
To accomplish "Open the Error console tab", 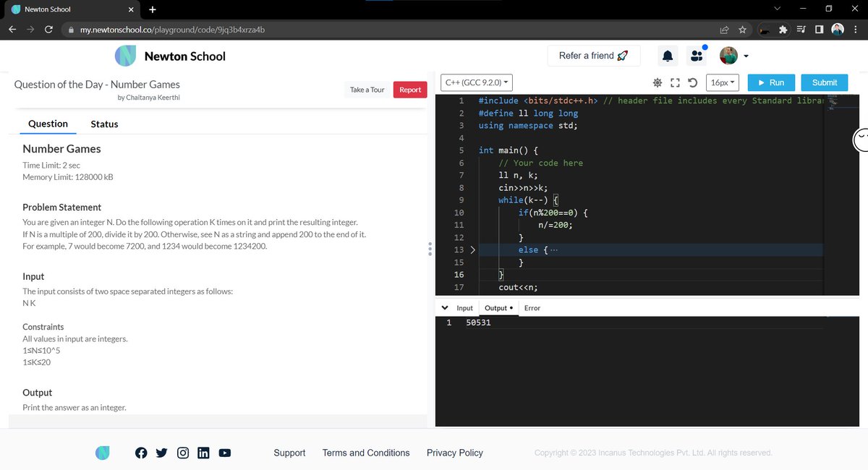I will (x=532, y=308).
